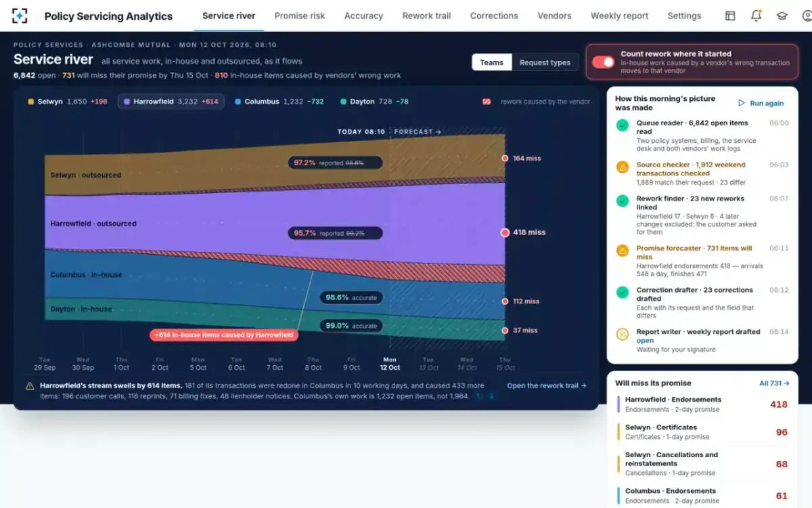The width and height of the screenshot is (812, 508).
Task: Click the warning triangle beside Harrowfield's stream note
Action: click(x=30, y=386)
